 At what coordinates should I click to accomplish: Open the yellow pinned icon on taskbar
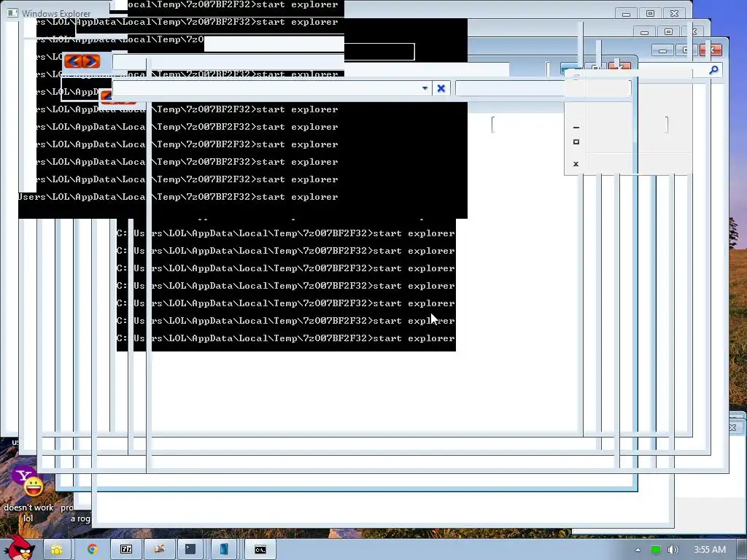point(57,550)
